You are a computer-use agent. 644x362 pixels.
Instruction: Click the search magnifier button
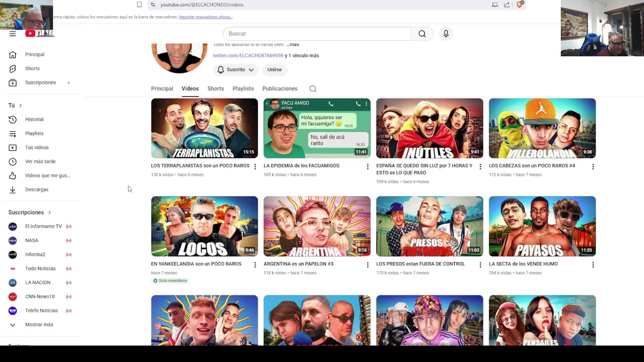point(422,34)
